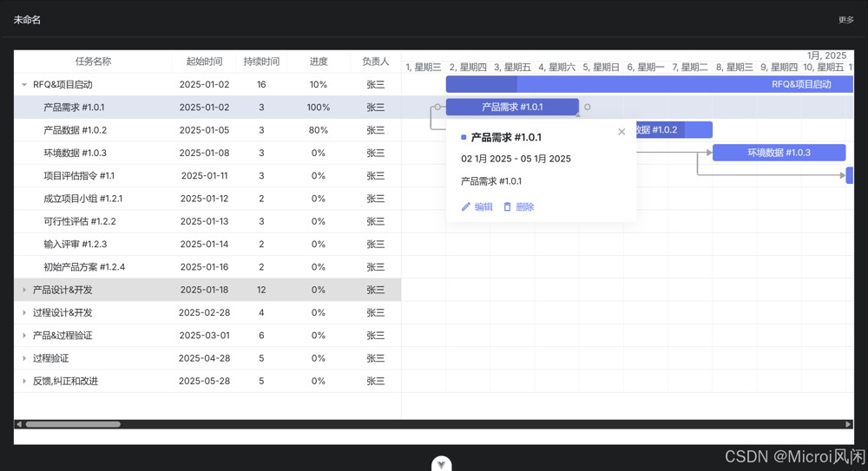This screenshot has height=471, width=868.
Task: Collapse the RFQ&项目启动 task group
Action: click(23, 85)
